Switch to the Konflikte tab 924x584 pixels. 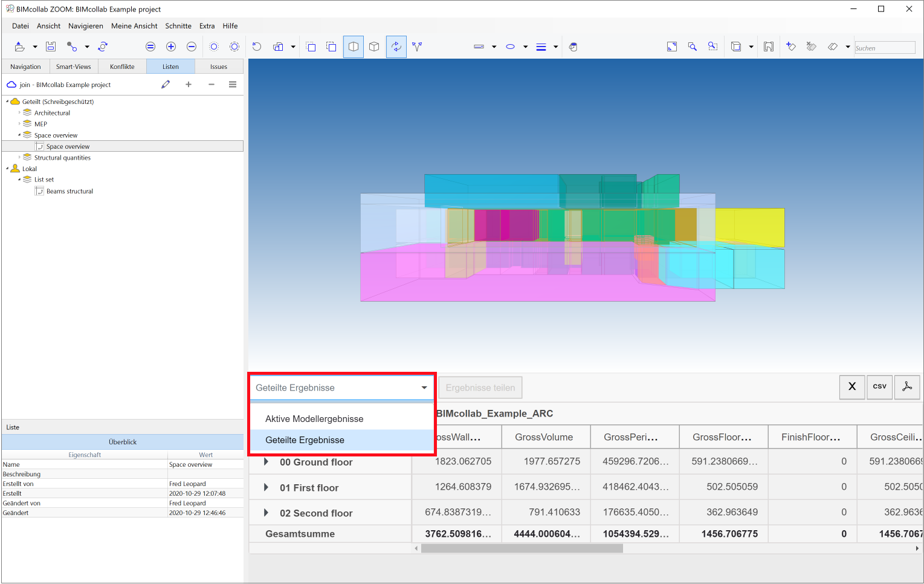tap(122, 67)
